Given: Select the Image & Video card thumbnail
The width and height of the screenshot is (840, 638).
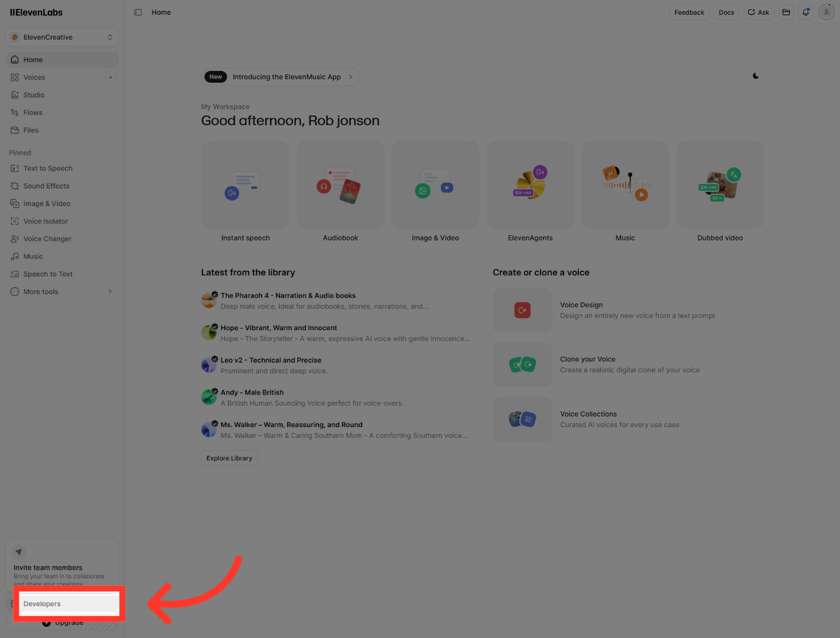Looking at the screenshot, I should tap(435, 185).
